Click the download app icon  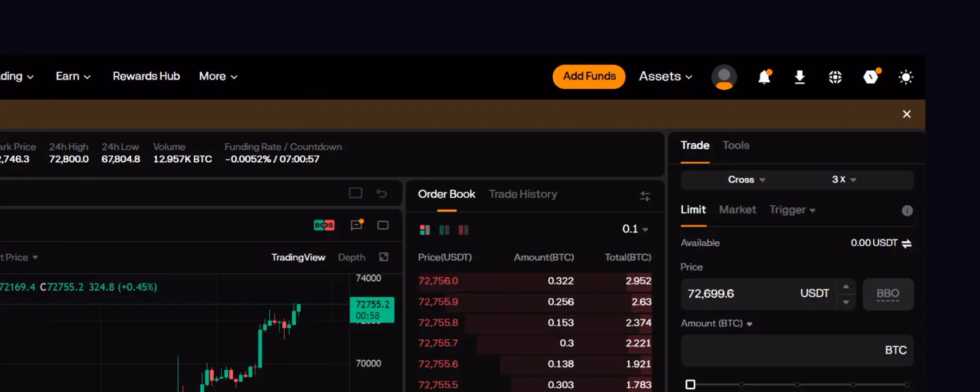tap(799, 77)
